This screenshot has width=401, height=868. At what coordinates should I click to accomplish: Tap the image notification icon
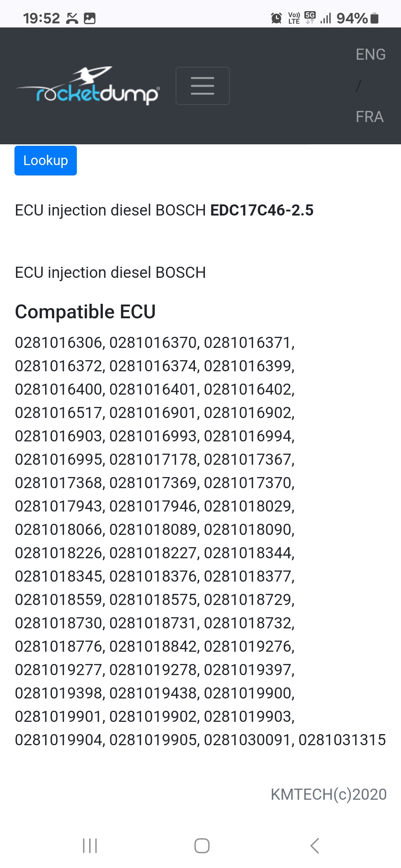[x=89, y=18]
